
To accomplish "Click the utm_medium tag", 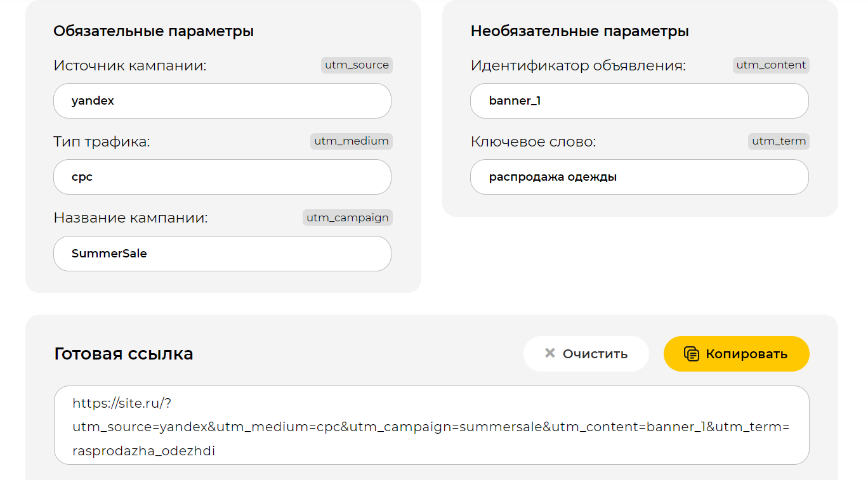I will point(352,141).
